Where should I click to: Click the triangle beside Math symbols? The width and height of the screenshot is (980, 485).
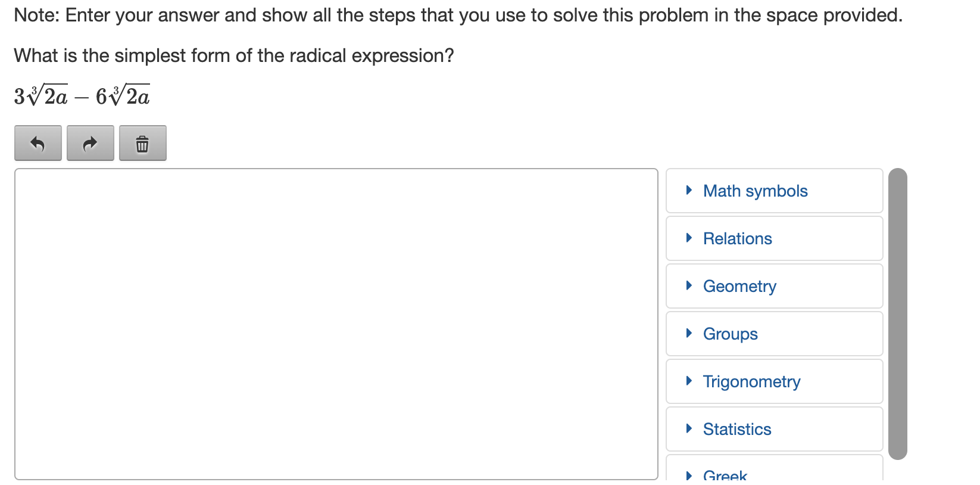tap(689, 190)
